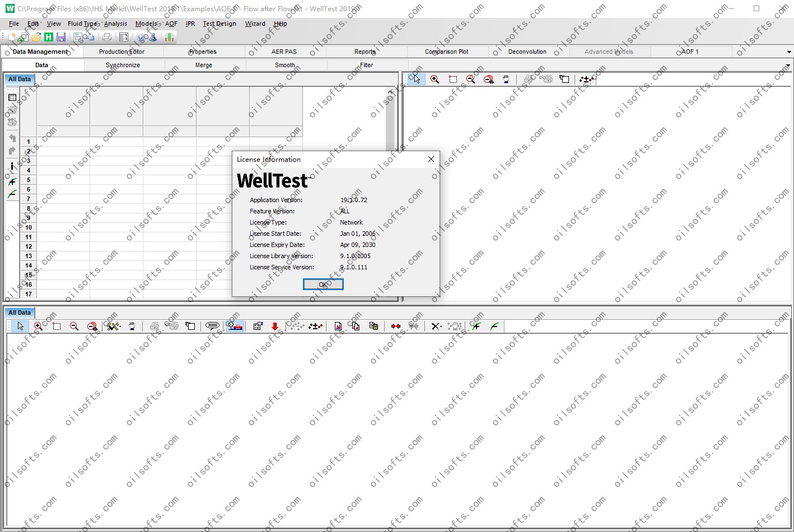This screenshot has height=532, width=794.
Task: Click Zoom Out in upper-right plot toolbar
Action: pos(471,79)
